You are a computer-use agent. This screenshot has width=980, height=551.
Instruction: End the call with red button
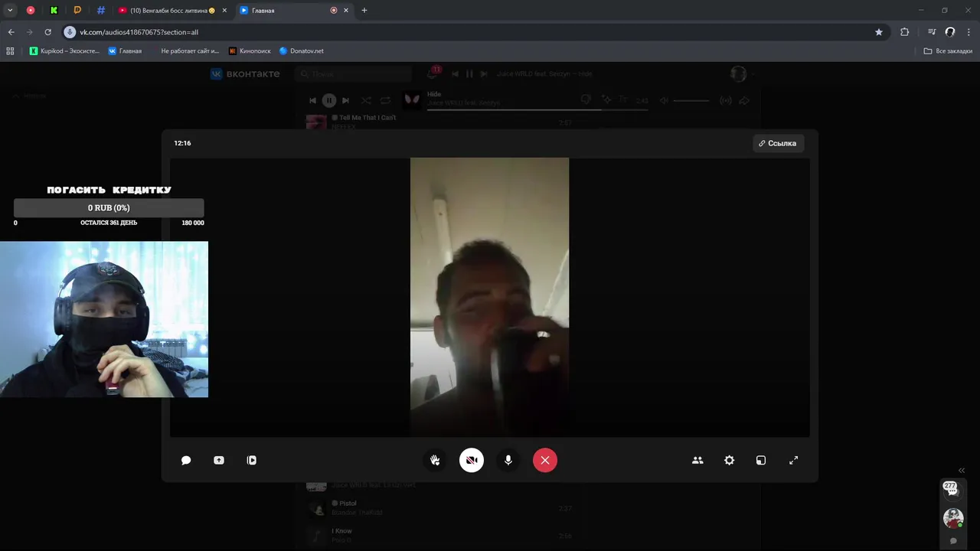pyautogui.click(x=545, y=460)
